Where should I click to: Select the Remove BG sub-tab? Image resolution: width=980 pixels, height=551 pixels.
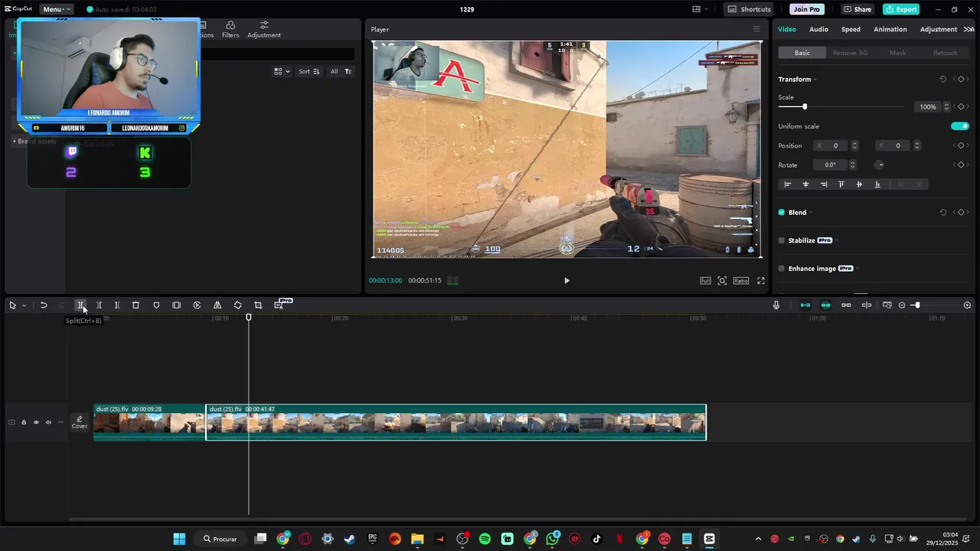[x=850, y=53]
